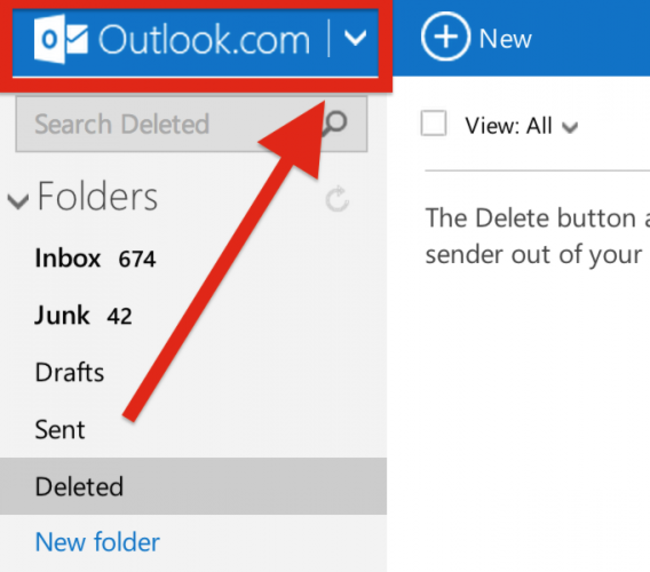The image size is (650, 572).
Task: Click the Junk unread count 42
Action: click(x=119, y=317)
